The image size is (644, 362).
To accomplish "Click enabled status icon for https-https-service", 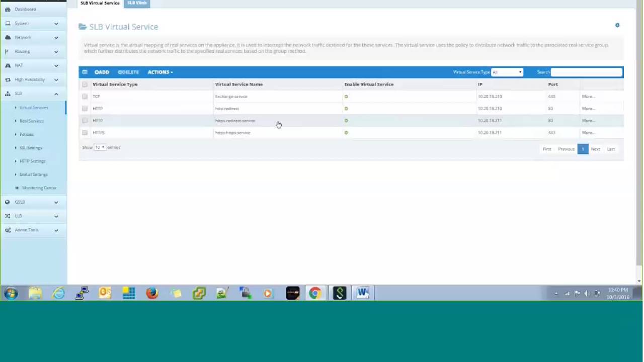I will pos(346,133).
